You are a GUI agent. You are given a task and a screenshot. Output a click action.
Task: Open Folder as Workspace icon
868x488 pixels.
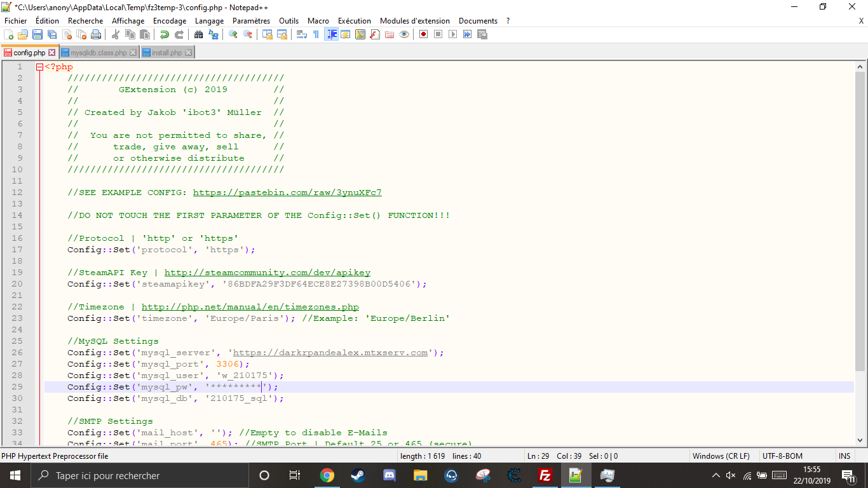(x=390, y=34)
